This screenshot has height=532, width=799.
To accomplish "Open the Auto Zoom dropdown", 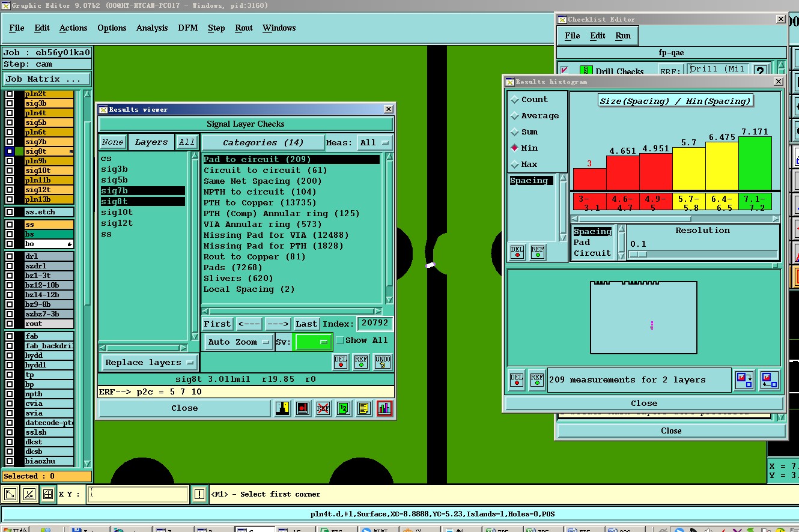I will pos(238,342).
